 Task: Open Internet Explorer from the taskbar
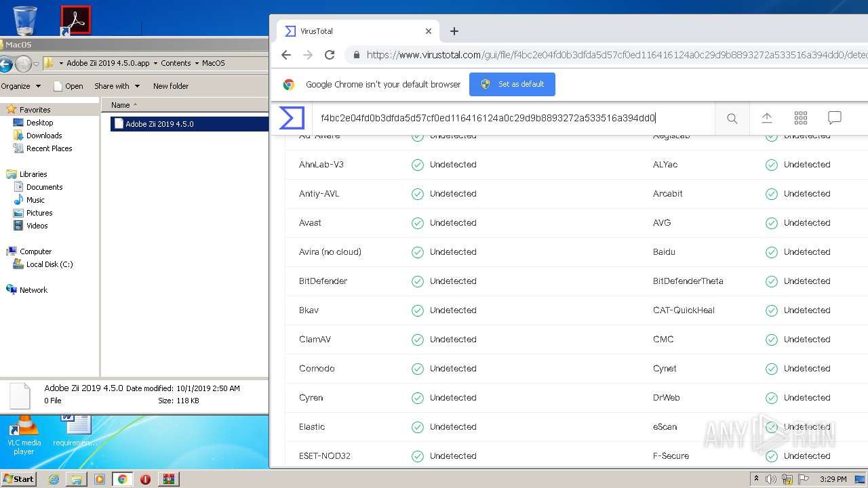(54, 479)
